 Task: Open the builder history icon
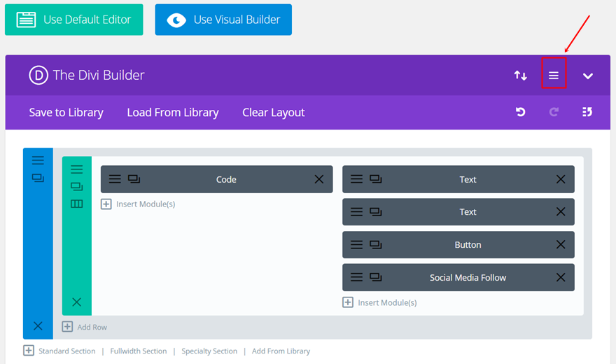pyautogui.click(x=587, y=112)
